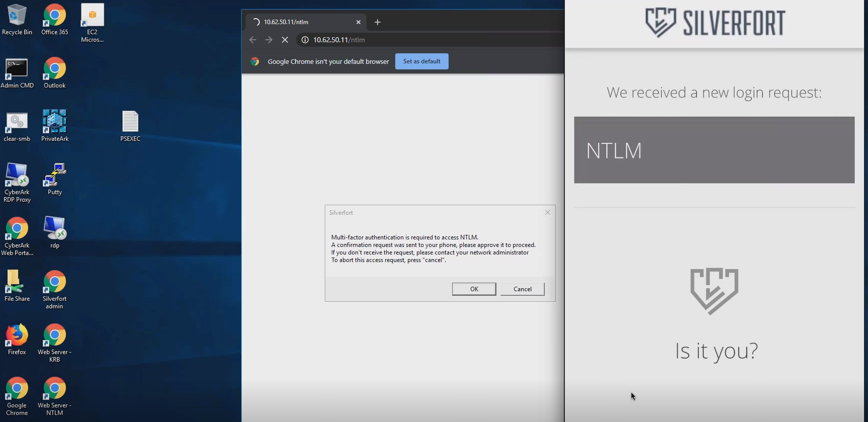The image size is (868, 422).
Task: Select the rdp desktop shortcut
Action: tap(54, 232)
